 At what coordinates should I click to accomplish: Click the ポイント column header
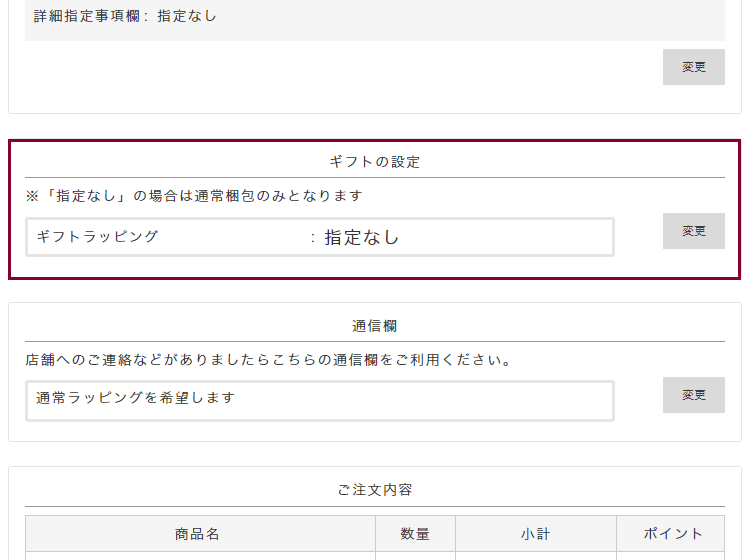pyautogui.click(x=670, y=534)
